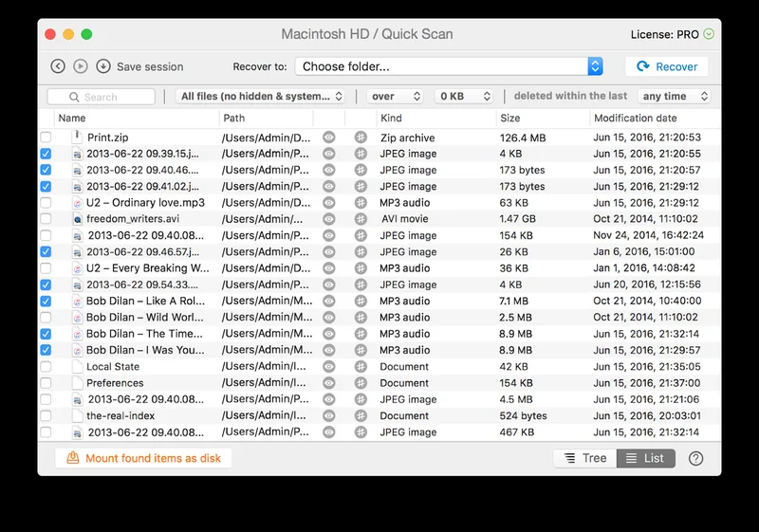This screenshot has width=759, height=532.
Task: Click the Save session download icon
Action: click(103, 66)
